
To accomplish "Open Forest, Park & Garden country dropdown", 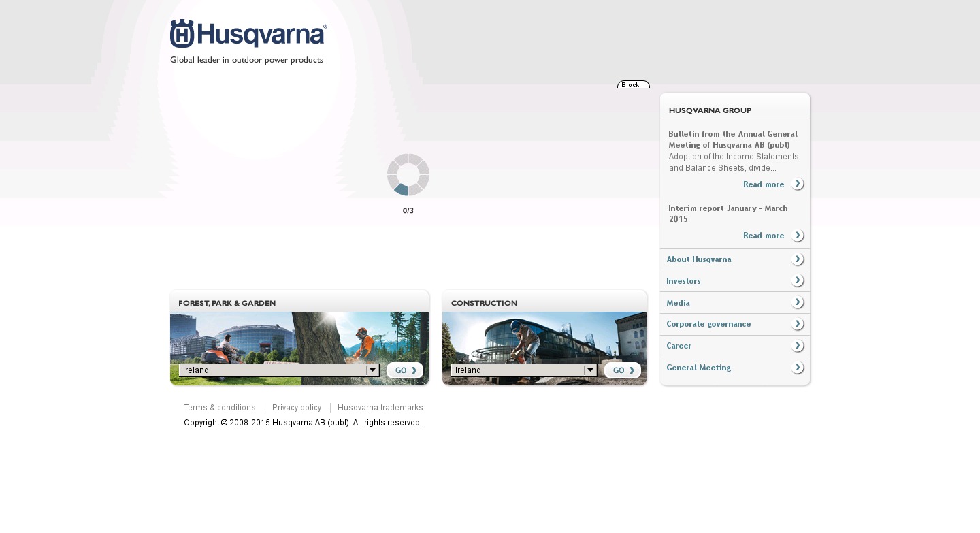I will tap(372, 370).
